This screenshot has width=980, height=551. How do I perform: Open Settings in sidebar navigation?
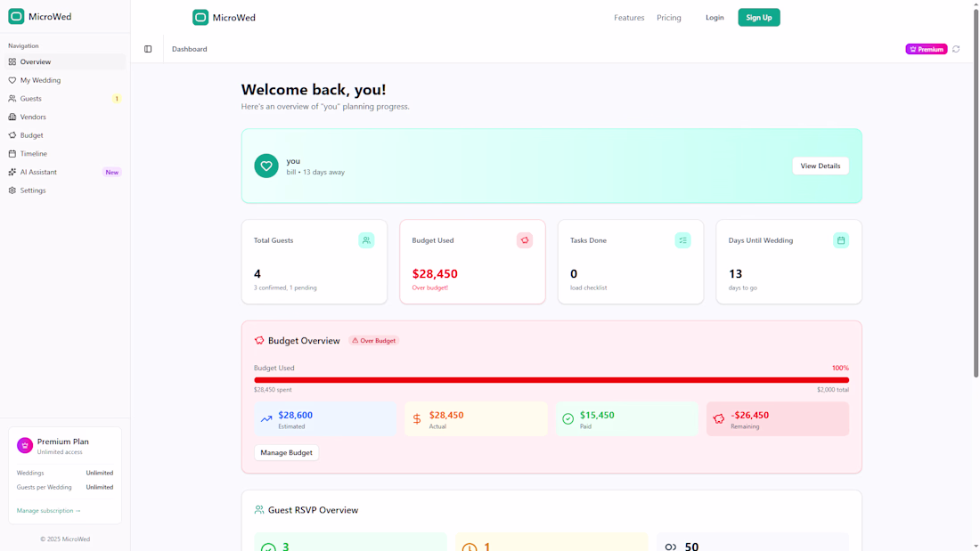tap(65, 190)
